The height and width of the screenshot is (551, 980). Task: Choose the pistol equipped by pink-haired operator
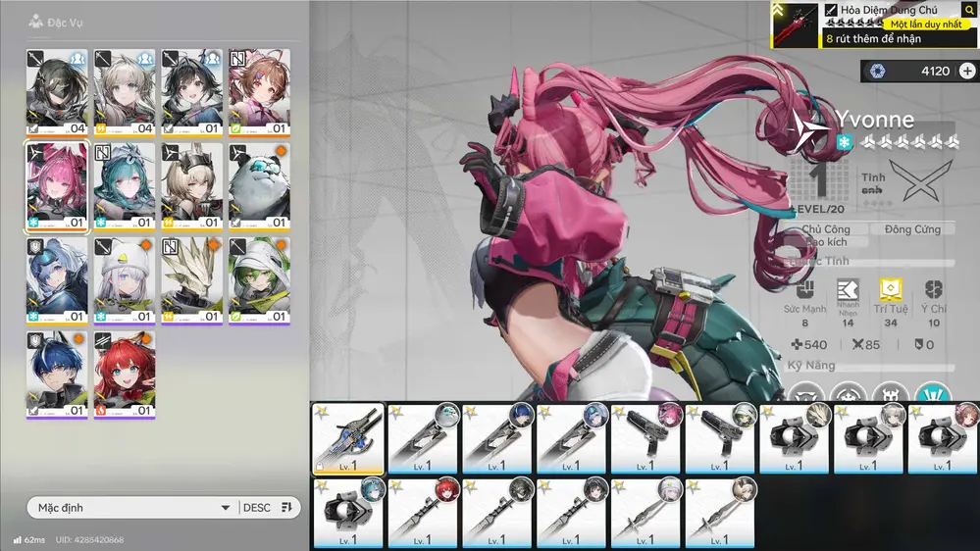point(645,437)
